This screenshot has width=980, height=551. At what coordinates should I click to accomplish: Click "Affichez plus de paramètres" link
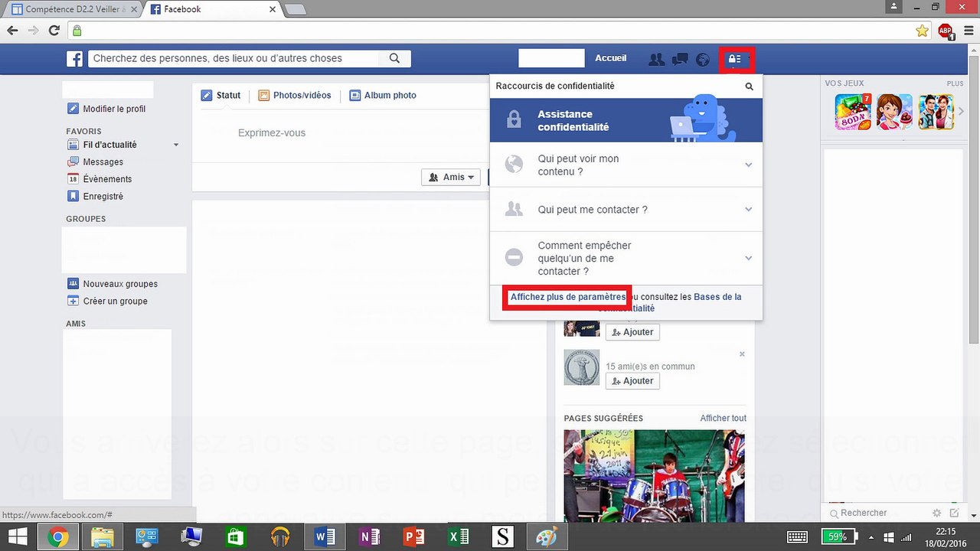coord(568,297)
